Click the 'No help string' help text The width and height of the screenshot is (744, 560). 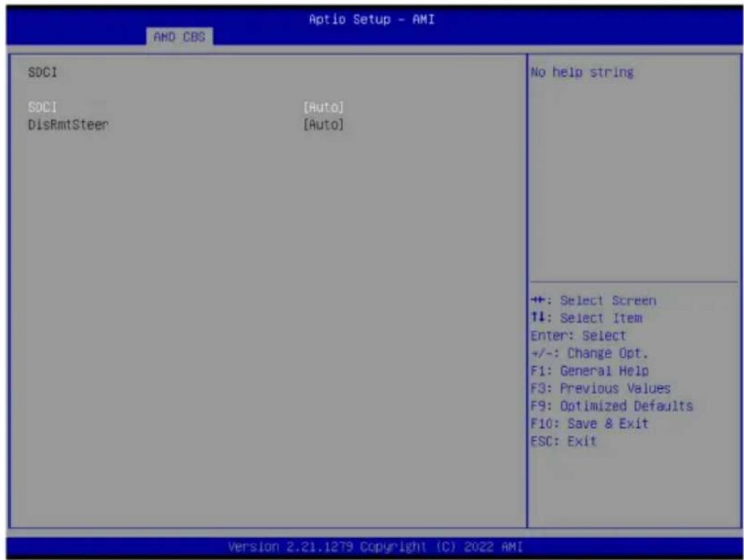[582, 72]
